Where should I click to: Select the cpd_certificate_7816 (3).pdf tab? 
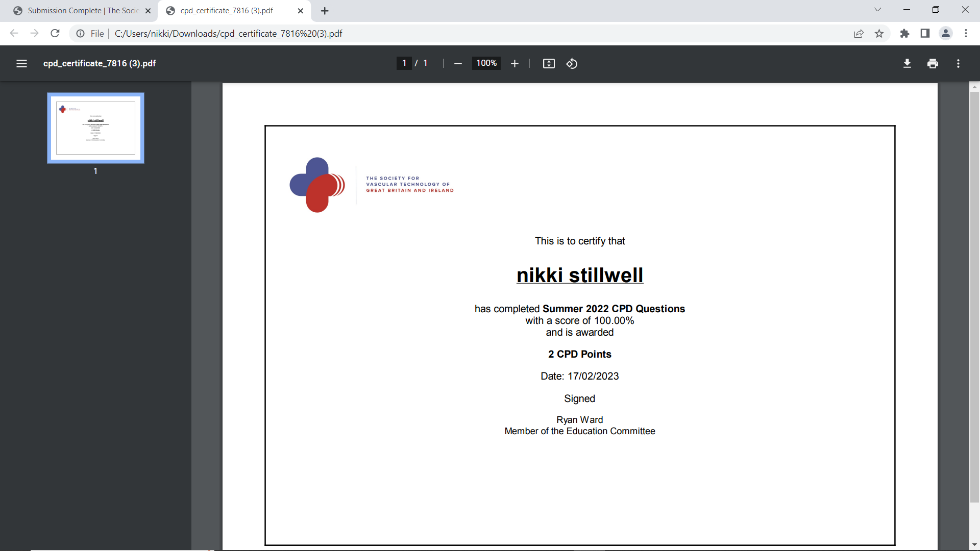click(x=227, y=11)
